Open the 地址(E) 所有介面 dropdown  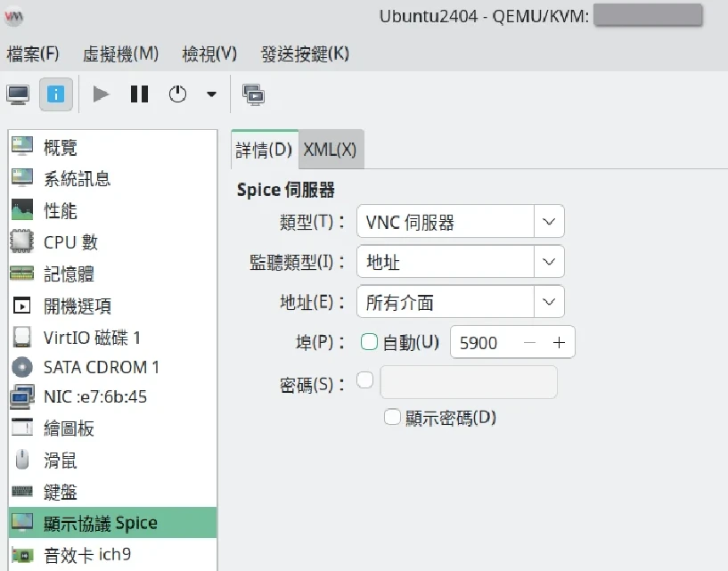460,302
